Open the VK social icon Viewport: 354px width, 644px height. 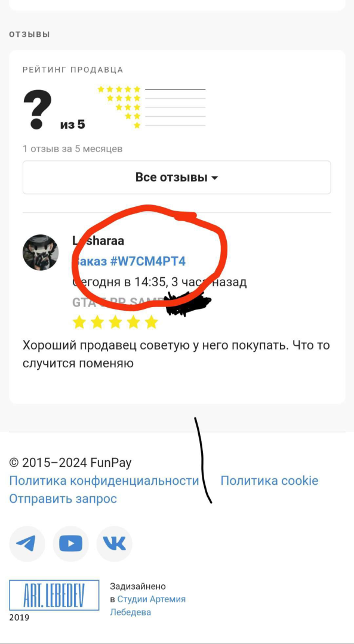[x=114, y=544]
